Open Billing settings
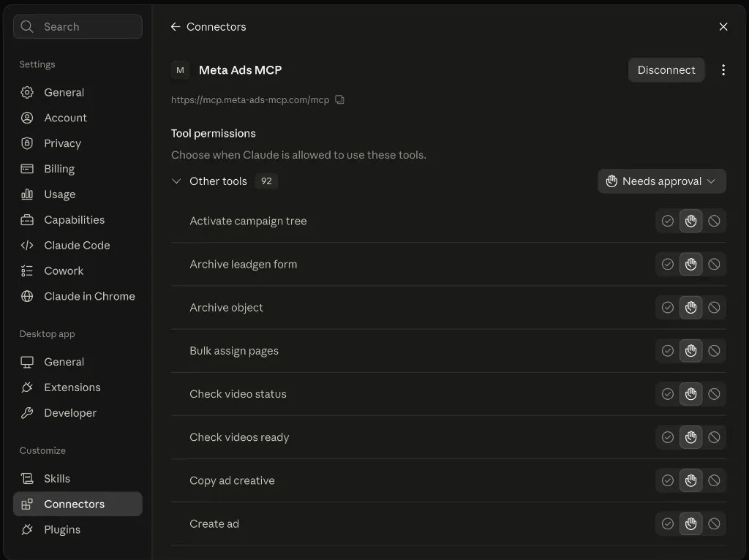This screenshot has width=749, height=560. [78, 169]
